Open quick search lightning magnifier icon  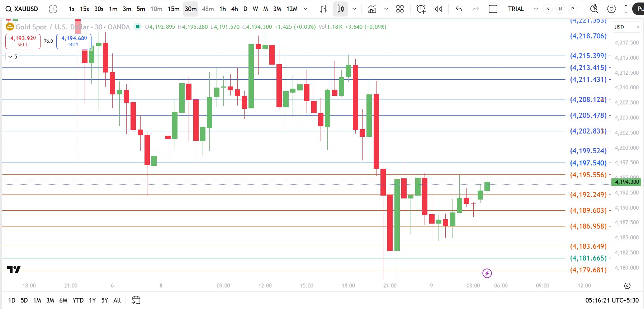594,9
